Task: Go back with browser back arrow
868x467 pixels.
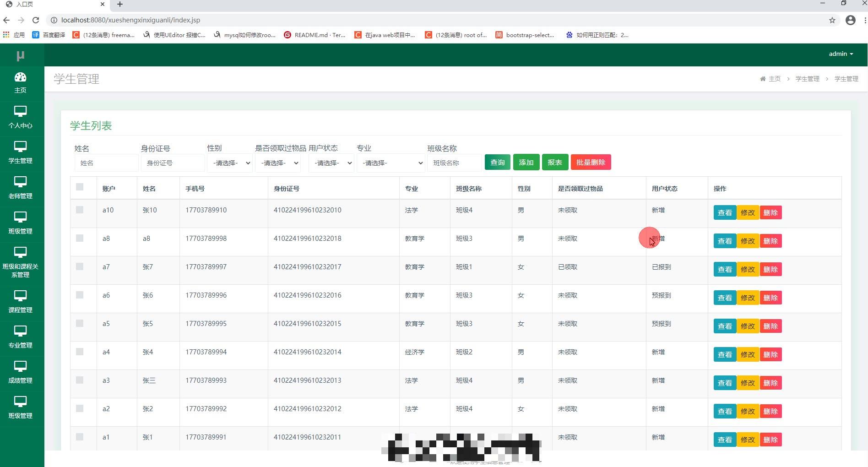Action: [6, 20]
